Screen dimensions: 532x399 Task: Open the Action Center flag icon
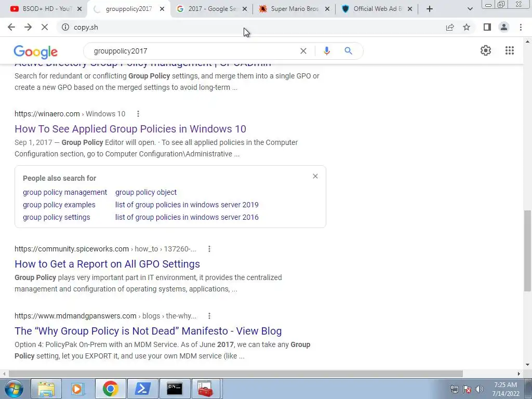[x=467, y=389]
